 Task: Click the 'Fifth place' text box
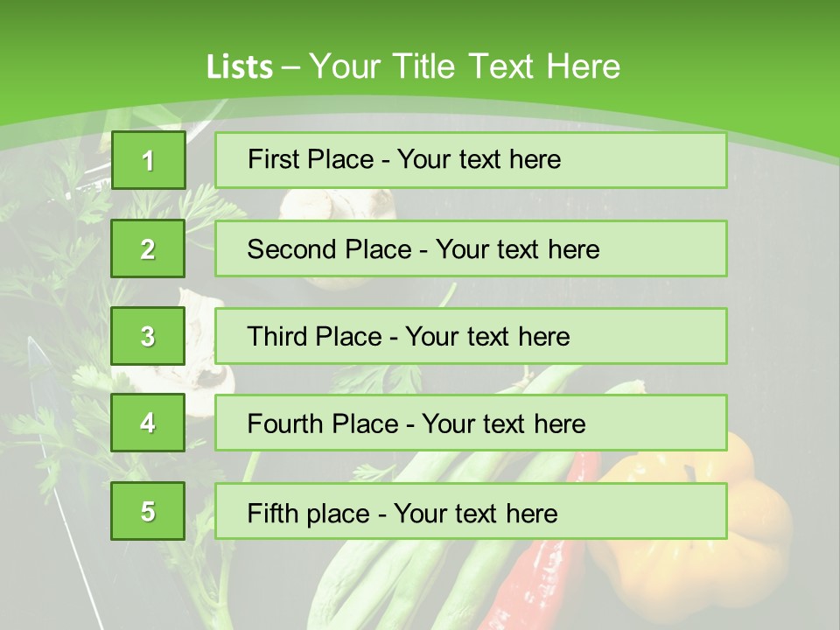click(471, 511)
